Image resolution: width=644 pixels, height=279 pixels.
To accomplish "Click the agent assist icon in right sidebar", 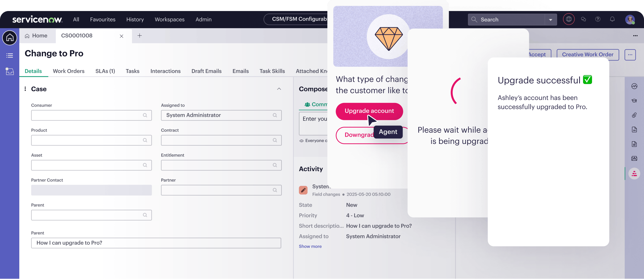I will (634, 174).
